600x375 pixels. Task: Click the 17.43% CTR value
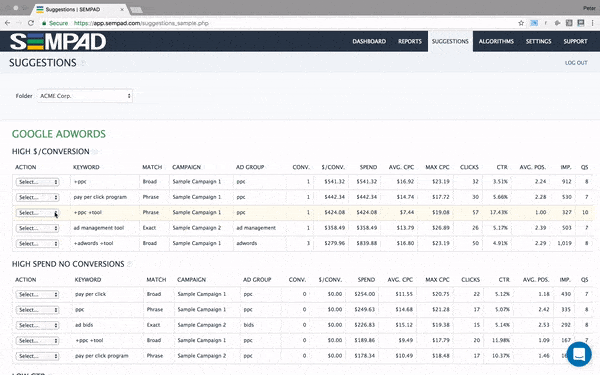pos(499,212)
